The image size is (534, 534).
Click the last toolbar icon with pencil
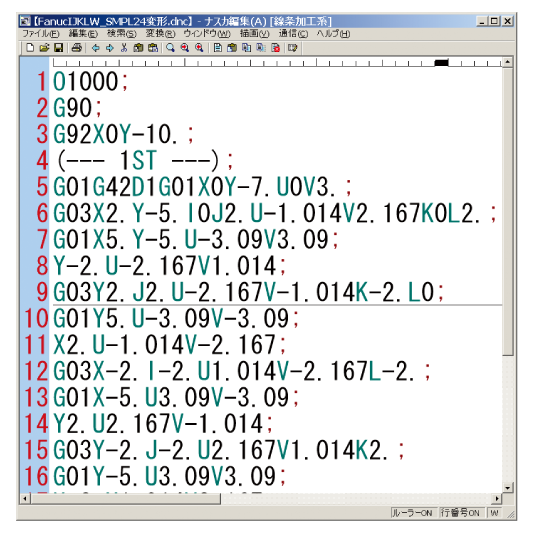[292, 48]
